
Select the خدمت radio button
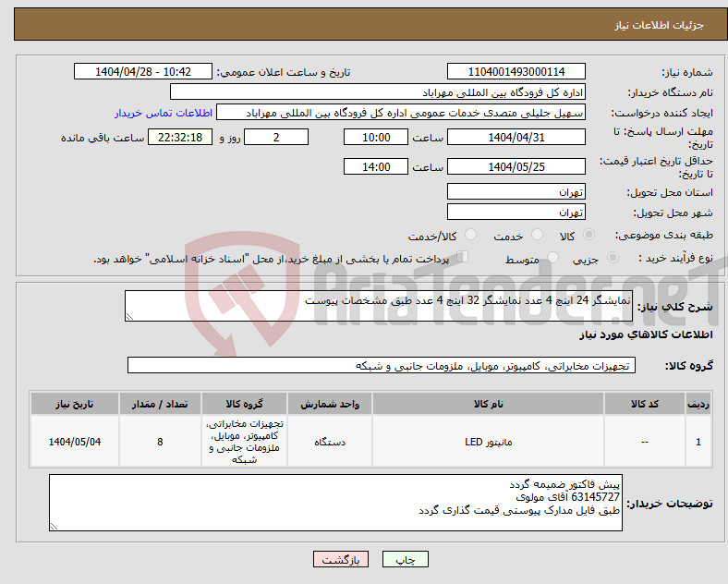(537, 235)
